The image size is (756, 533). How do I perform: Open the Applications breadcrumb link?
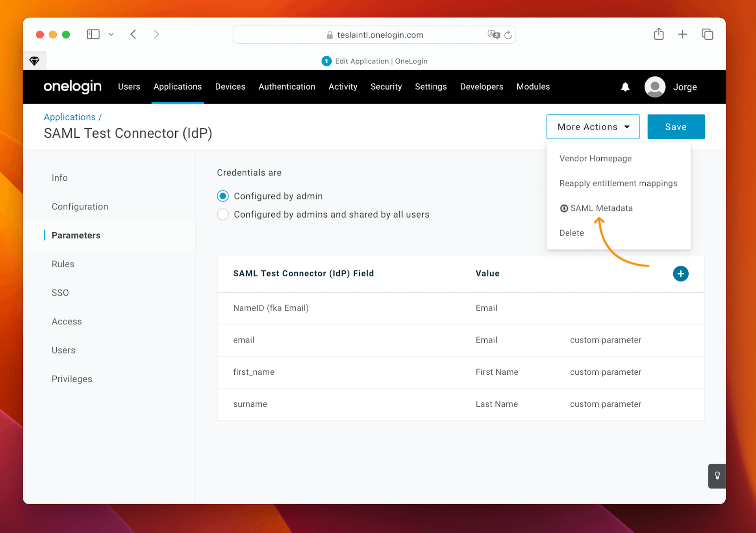(x=70, y=117)
